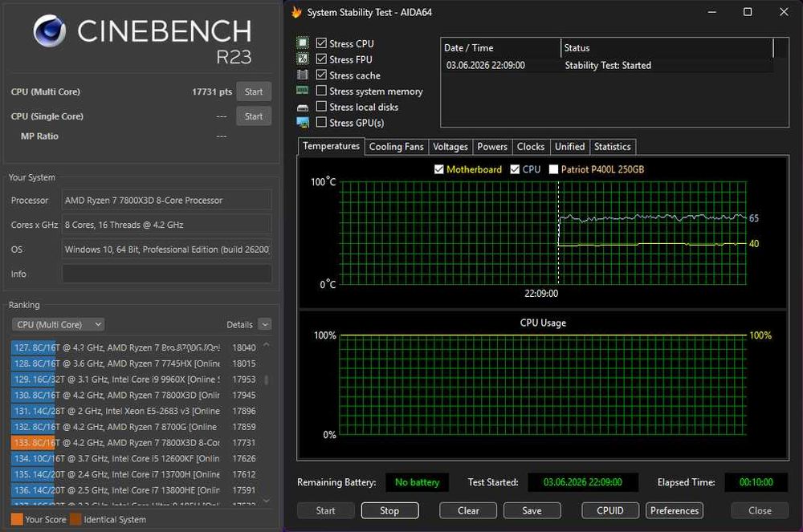Open the Cooling Fans tab
Screen dimensions: 803x532
point(397,147)
